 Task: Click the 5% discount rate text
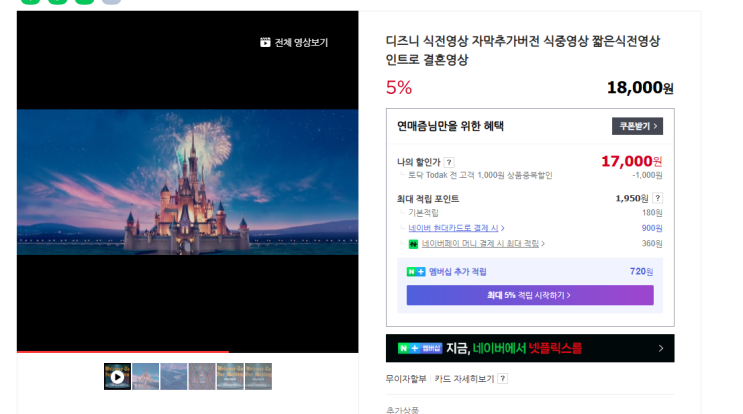(x=399, y=88)
